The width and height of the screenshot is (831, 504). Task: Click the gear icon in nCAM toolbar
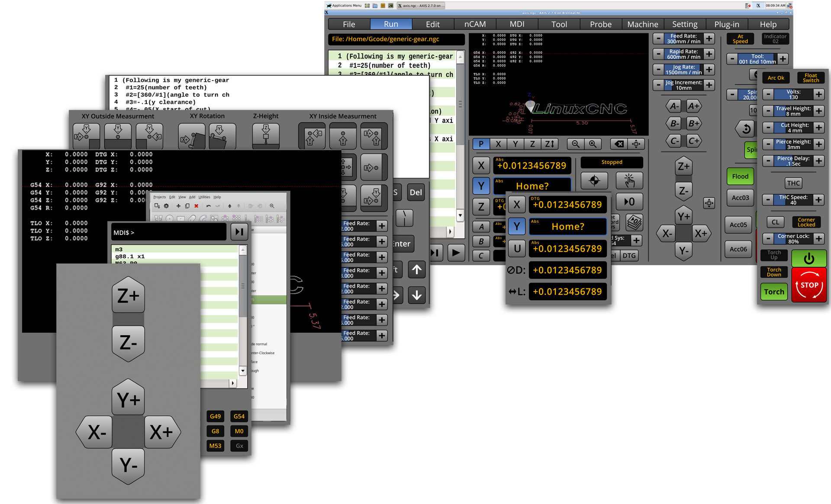point(166,206)
